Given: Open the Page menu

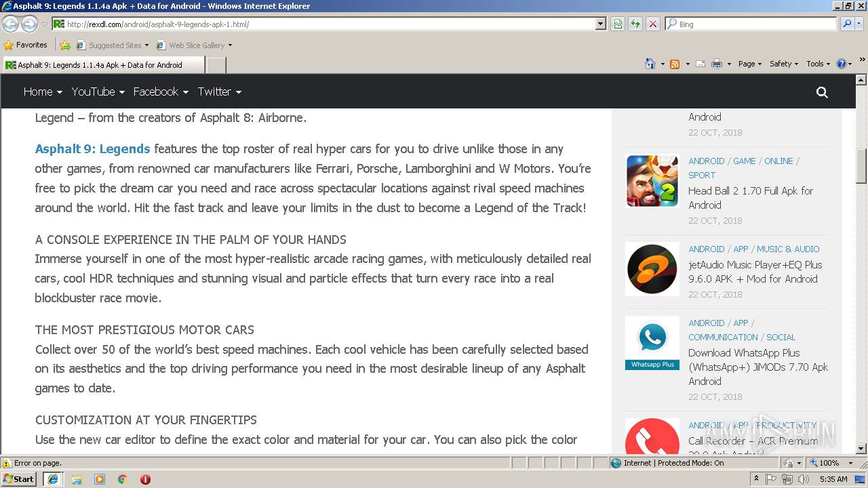Looking at the screenshot, I should coord(750,64).
